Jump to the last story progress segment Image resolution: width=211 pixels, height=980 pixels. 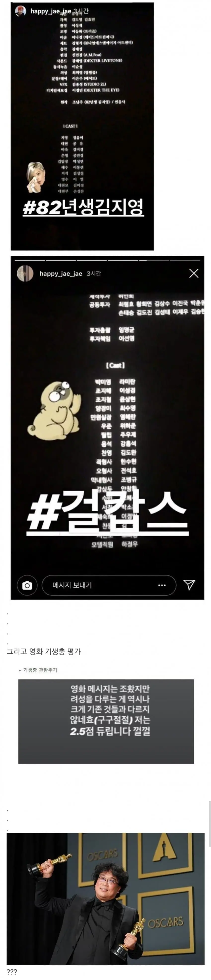tap(185, 261)
